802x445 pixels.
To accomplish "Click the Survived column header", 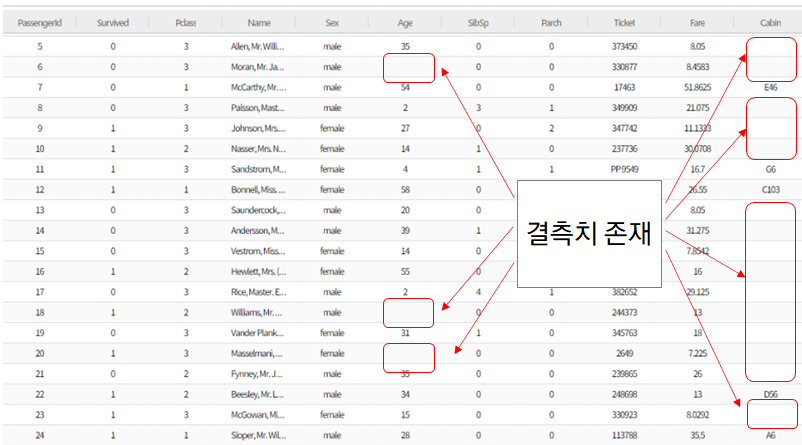I will point(113,23).
